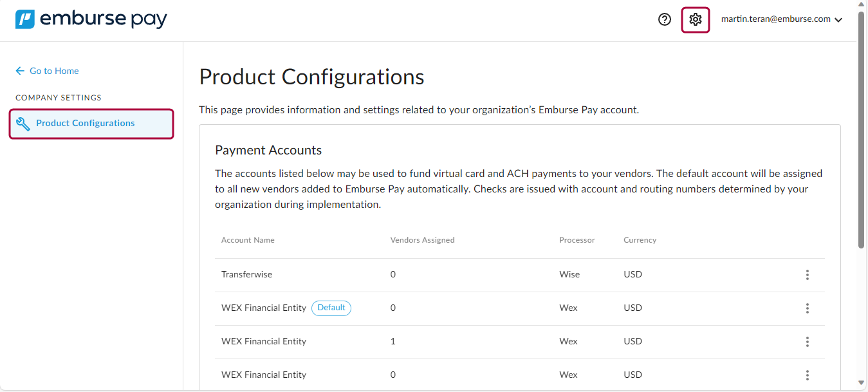Click the Account Name column header
Screen dimensions: 868x392
tap(248, 240)
